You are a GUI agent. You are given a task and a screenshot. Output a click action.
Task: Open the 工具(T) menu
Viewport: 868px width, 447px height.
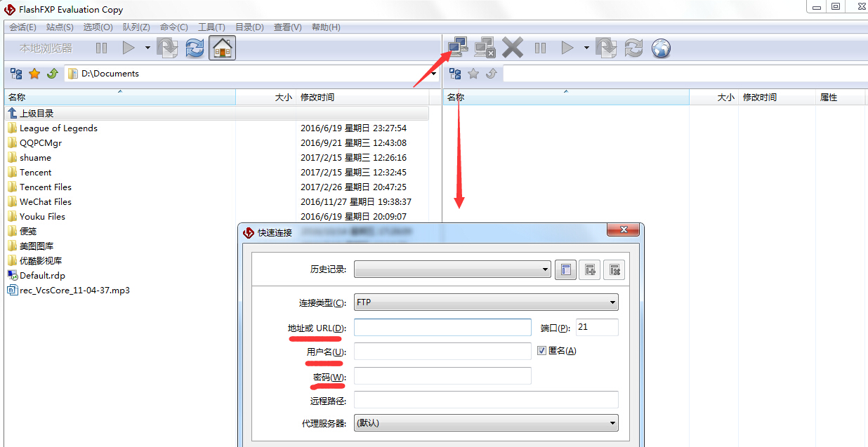211,27
